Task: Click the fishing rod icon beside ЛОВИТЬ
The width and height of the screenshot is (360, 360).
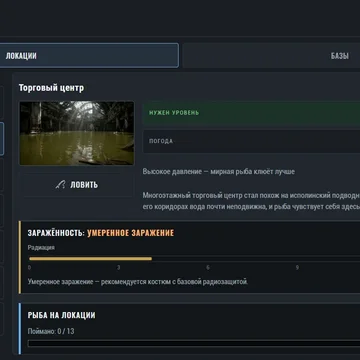Action: point(60,185)
